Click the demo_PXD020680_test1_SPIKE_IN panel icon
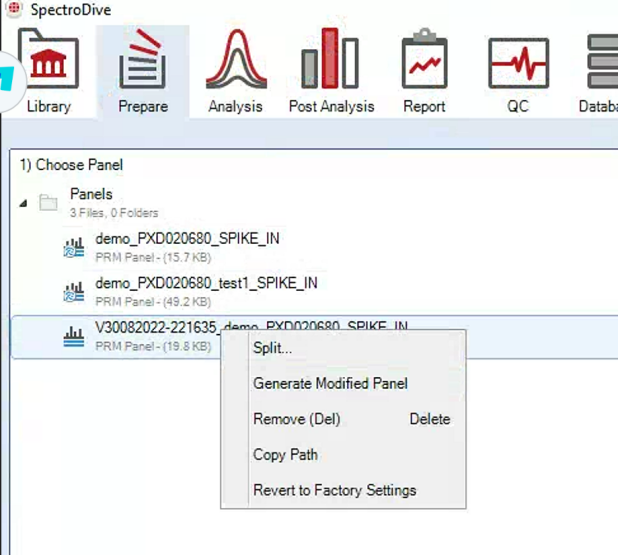618x555 pixels. [x=74, y=292]
